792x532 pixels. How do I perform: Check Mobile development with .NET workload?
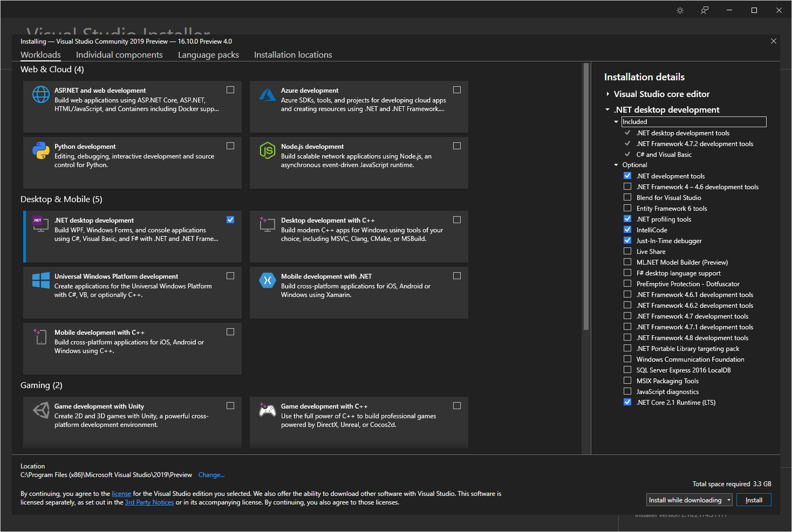click(x=457, y=276)
